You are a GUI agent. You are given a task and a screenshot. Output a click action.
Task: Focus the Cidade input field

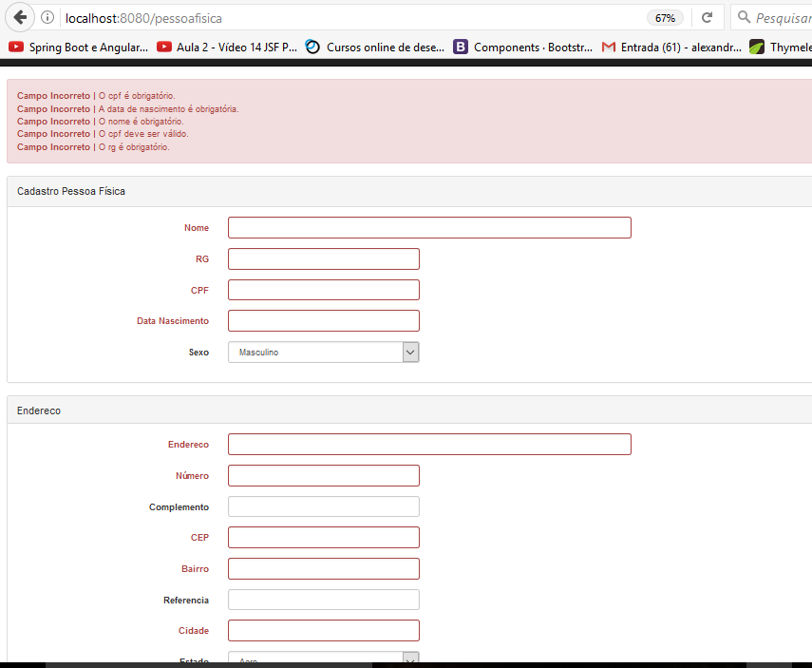[324, 630]
